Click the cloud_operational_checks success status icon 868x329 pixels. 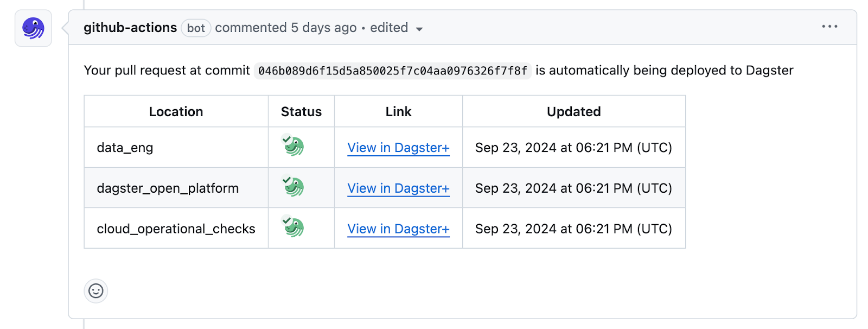coord(293,226)
